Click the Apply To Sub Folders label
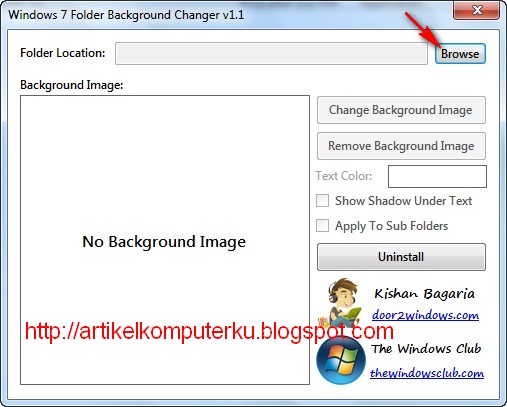The height and width of the screenshot is (407, 507). [391, 226]
